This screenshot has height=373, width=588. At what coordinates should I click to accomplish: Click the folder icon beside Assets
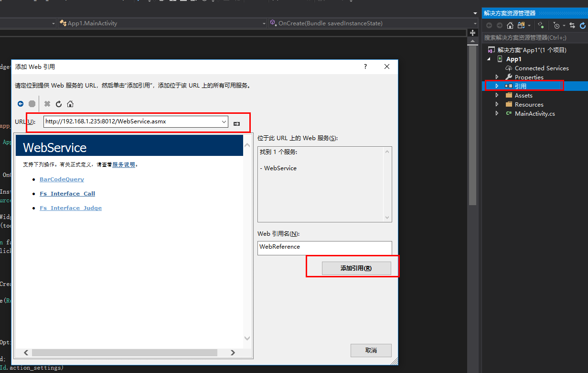[x=509, y=96]
